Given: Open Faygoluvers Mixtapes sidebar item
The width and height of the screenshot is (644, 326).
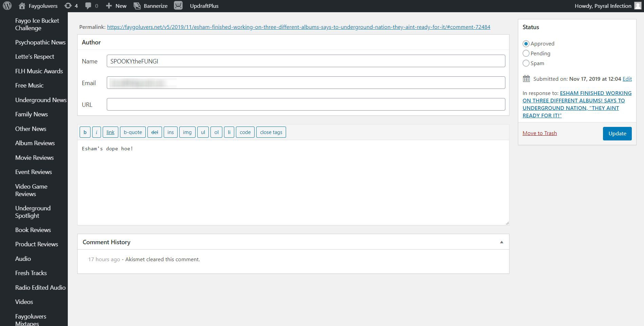Looking at the screenshot, I should click(x=31, y=320).
